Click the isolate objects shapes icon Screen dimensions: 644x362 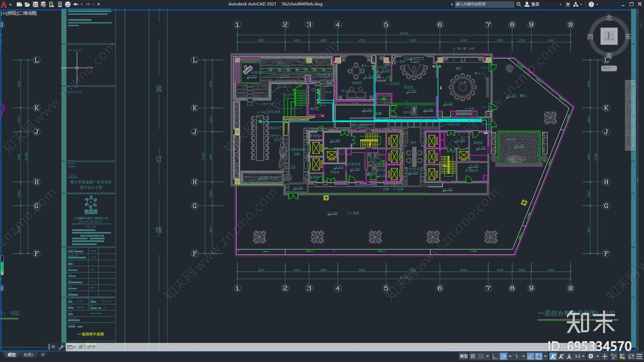click(614, 356)
